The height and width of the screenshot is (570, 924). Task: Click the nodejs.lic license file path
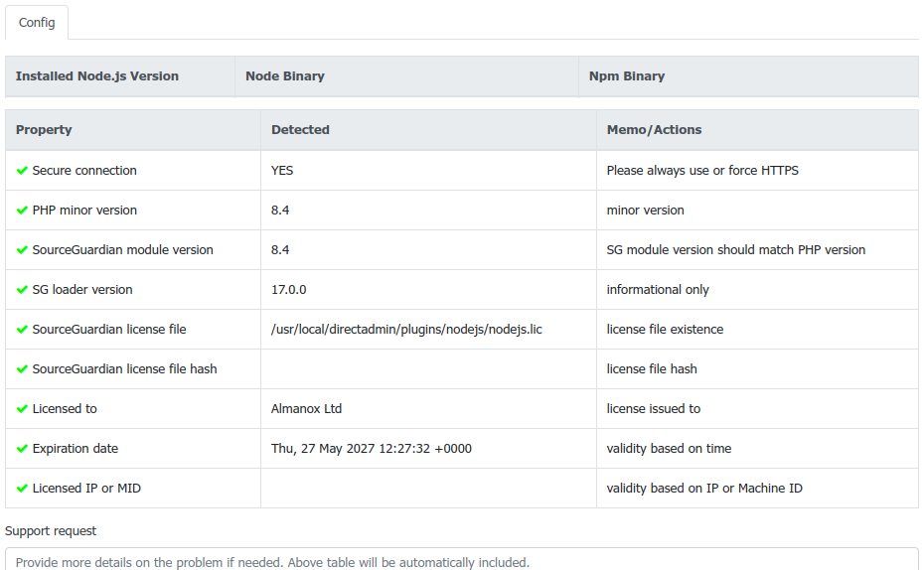click(406, 330)
